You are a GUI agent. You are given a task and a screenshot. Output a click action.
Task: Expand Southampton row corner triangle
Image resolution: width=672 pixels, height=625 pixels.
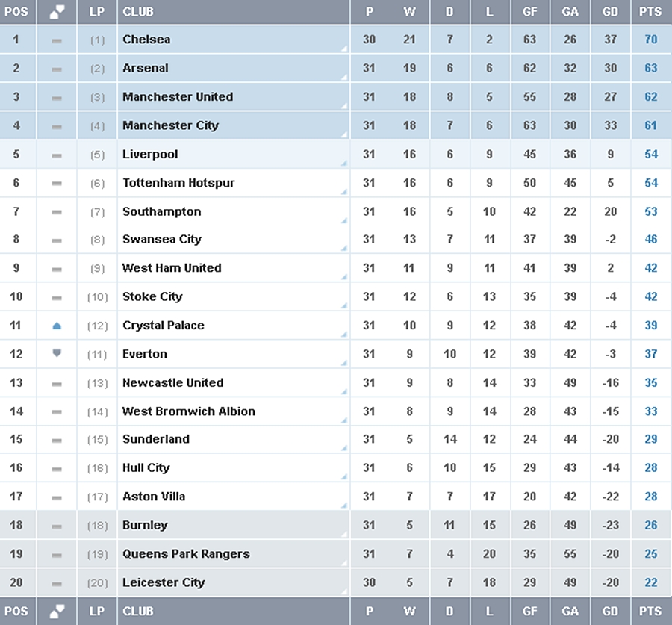[x=344, y=221]
